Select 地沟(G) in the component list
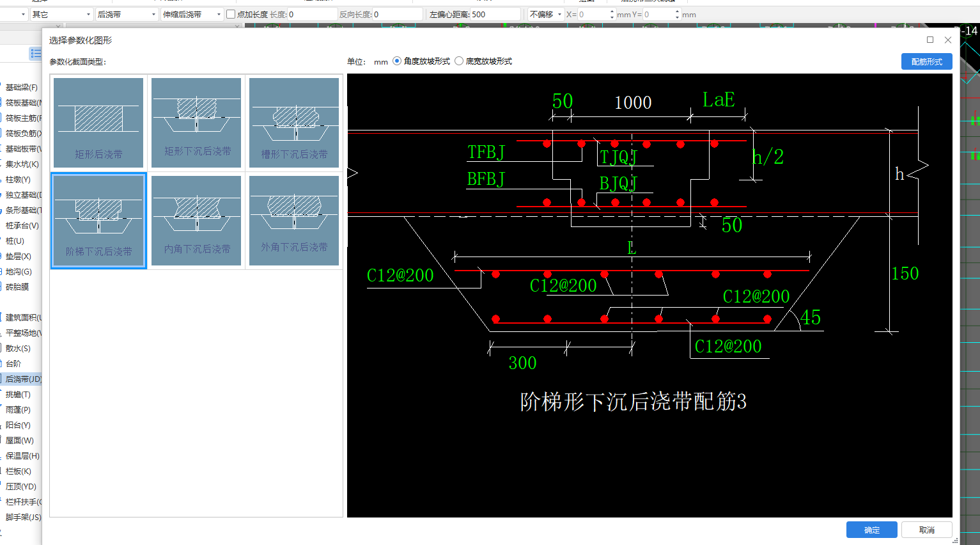Image resolution: width=980 pixels, height=545 pixels. click(x=19, y=271)
